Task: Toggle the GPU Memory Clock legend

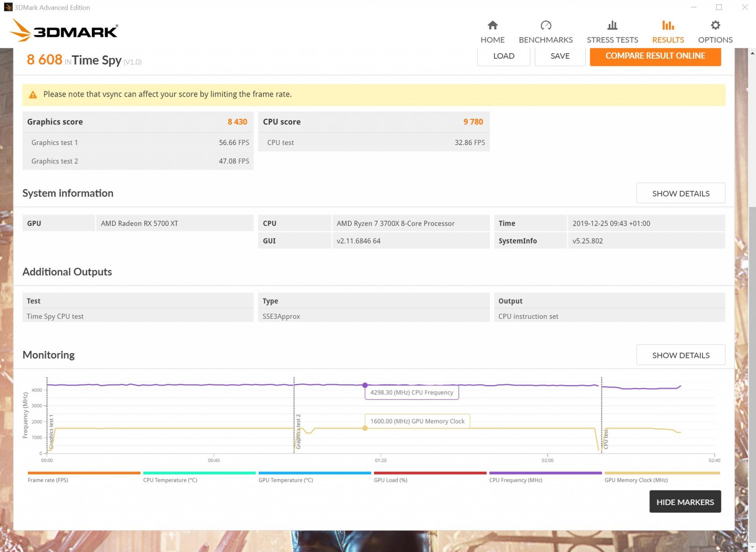Action: click(636, 480)
